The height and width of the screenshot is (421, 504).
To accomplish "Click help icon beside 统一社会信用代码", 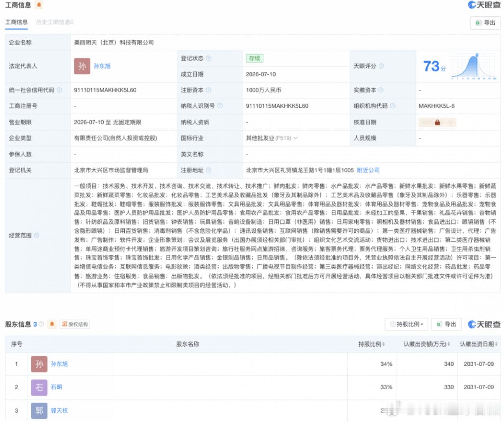I will [59, 90].
